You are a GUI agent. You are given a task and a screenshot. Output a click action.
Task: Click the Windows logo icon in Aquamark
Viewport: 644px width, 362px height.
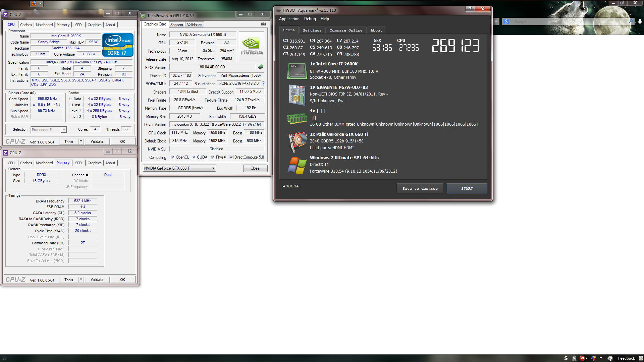[x=297, y=166]
